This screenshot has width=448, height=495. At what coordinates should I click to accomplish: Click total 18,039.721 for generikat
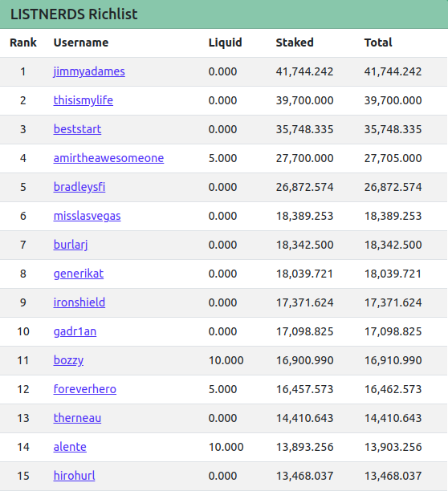393,274
